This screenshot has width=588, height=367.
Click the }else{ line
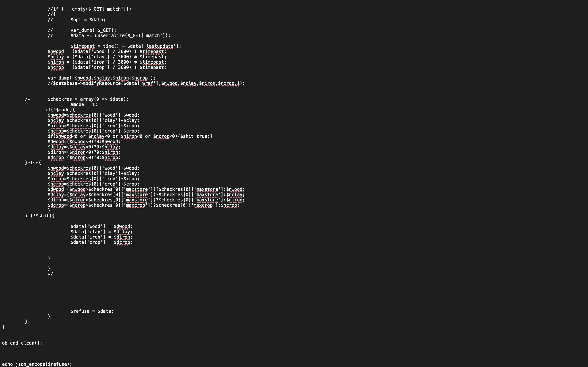pos(33,163)
